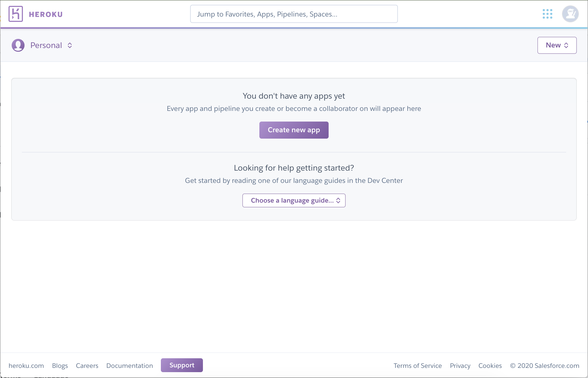588x378 pixels.
Task: Open Support page via footer icon
Action: [x=182, y=365]
